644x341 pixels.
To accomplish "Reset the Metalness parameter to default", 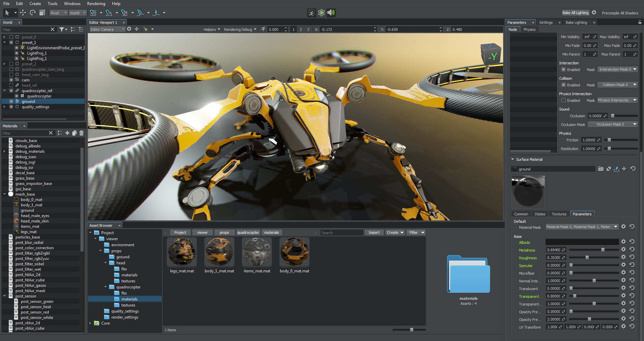I will tap(632, 250).
